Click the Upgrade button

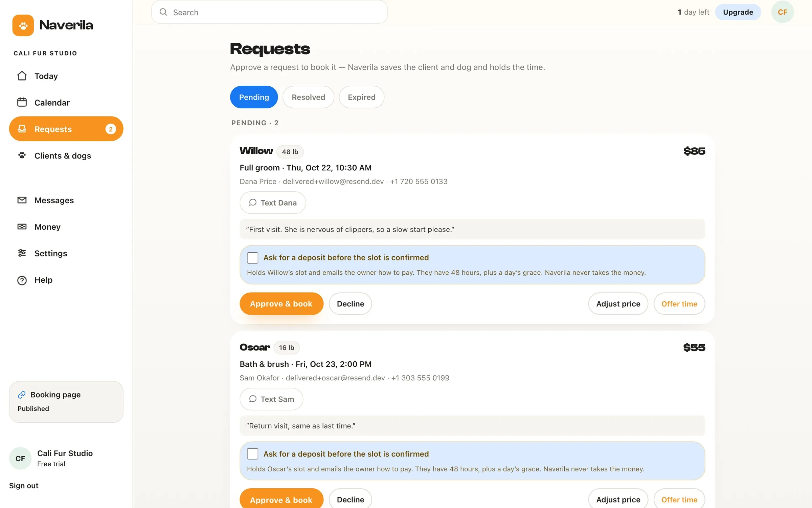coord(738,12)
